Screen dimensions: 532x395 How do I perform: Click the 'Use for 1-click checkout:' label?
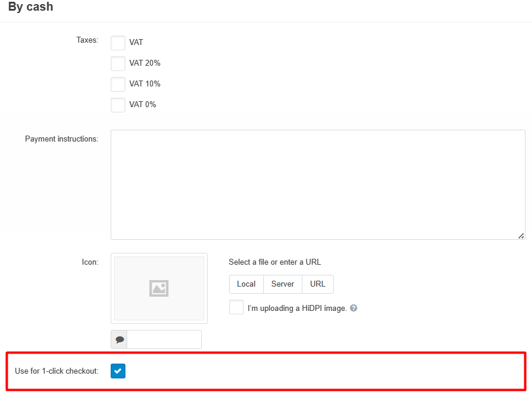click(x=57, y=371)
